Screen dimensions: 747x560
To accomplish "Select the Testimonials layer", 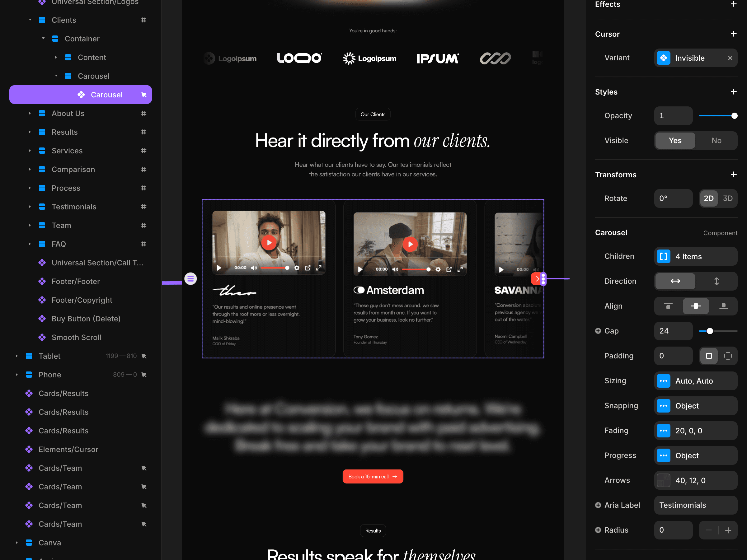I will pos(74,207).
